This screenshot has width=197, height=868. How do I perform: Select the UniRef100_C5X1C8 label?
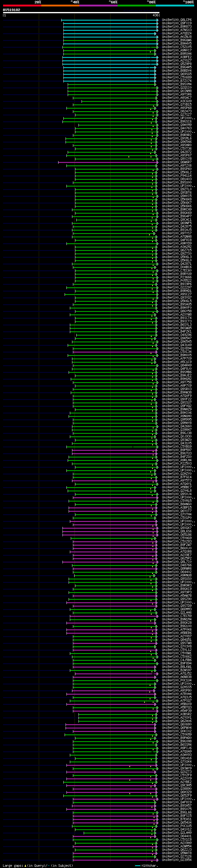[x=177, y=840]
